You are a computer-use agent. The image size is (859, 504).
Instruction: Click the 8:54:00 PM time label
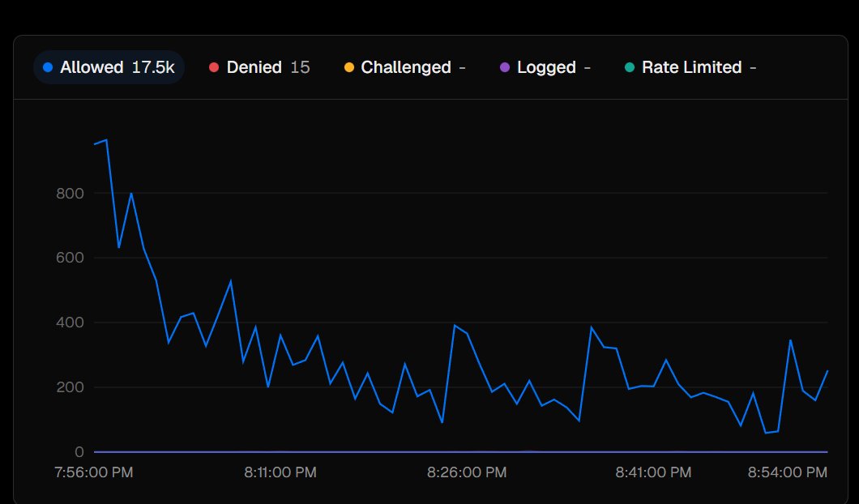pos(787,472)
